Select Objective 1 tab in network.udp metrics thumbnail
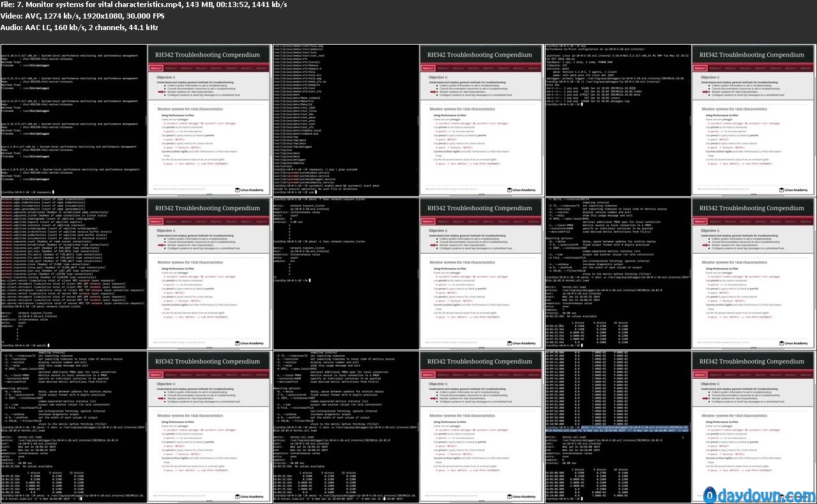The image size is (817, 504). coord(156,221)
